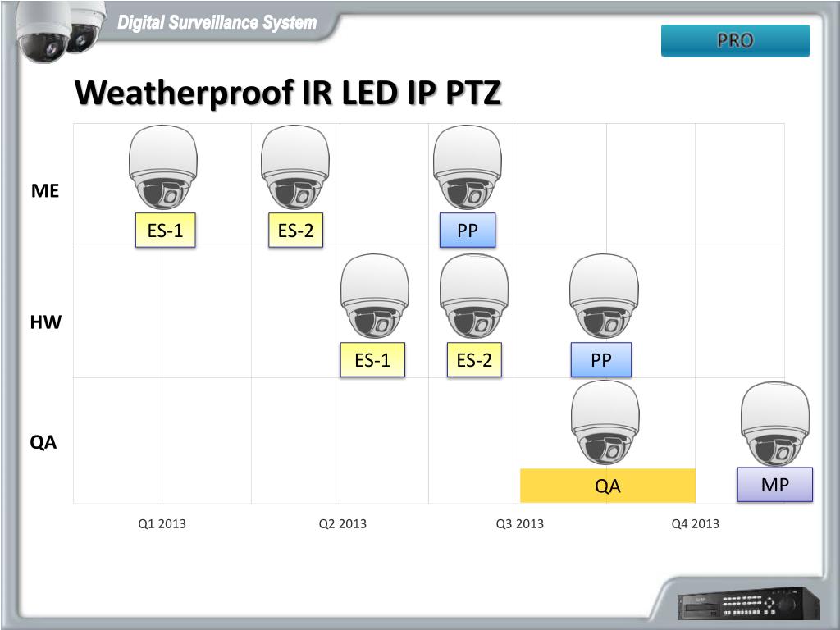The image size is (840, 630).
Task: Click the Q2 2013 axis label
Action: click(x=343, y=524)
